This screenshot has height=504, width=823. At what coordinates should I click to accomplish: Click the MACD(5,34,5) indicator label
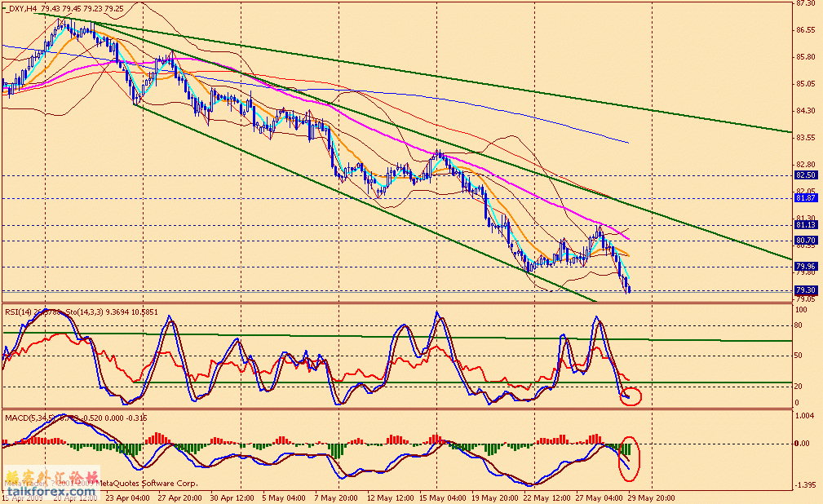[x=76, y=418]
